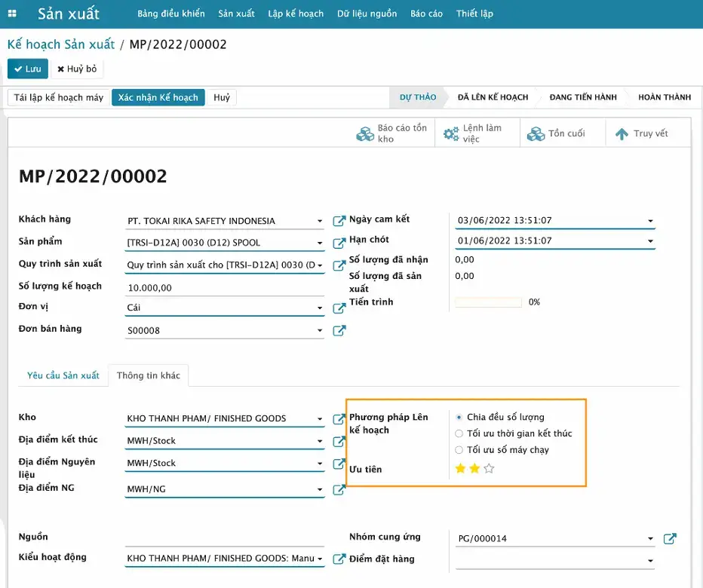Open external link for Nhóm cung ứng
The height and width of the screenshot is (588, 703).
(x=669, y=538)
